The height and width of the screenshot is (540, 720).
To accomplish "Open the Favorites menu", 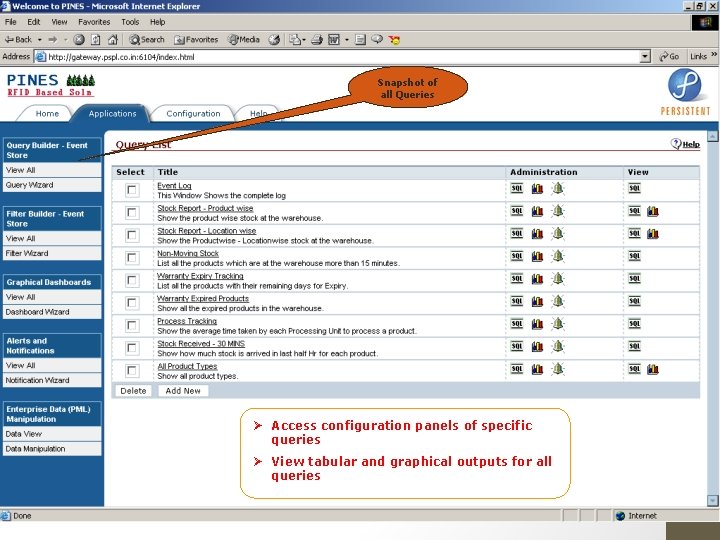I will (94, 22).
